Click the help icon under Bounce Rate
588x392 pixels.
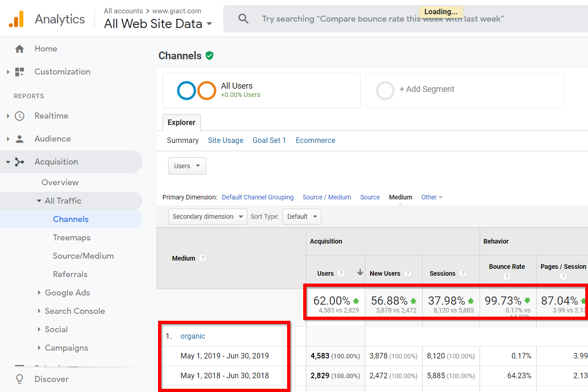pos(507,277)
